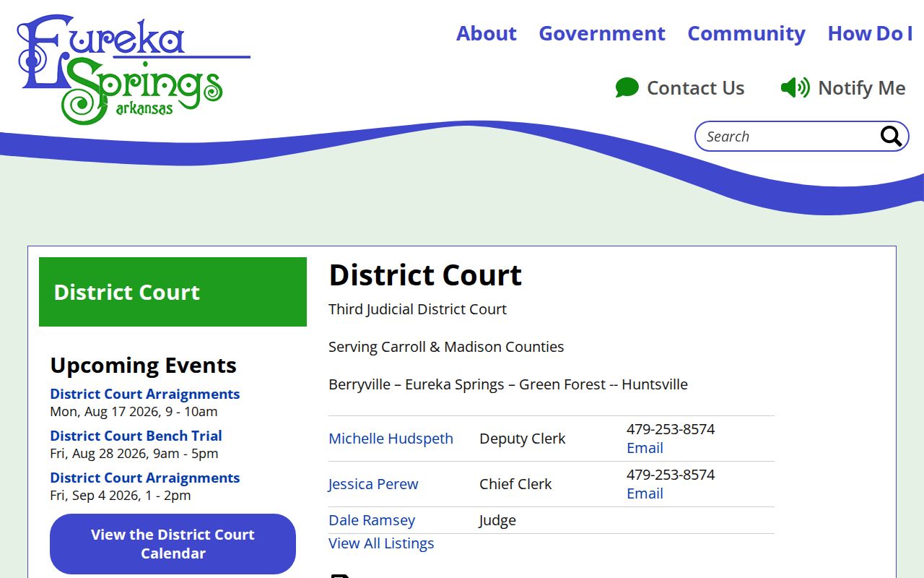The width and height of the screenshot is (924, 578).
Task: Open the District Court Bench Trial event
Action: [136, 436]
